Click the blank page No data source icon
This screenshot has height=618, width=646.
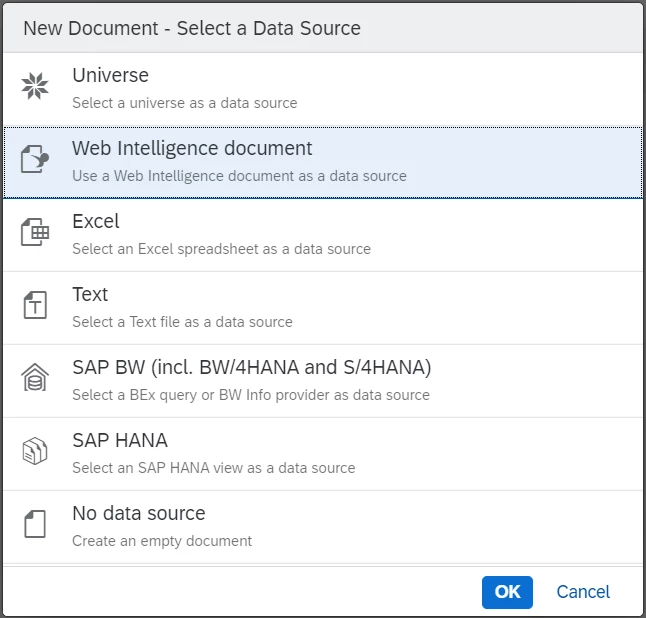click(35, 524)
